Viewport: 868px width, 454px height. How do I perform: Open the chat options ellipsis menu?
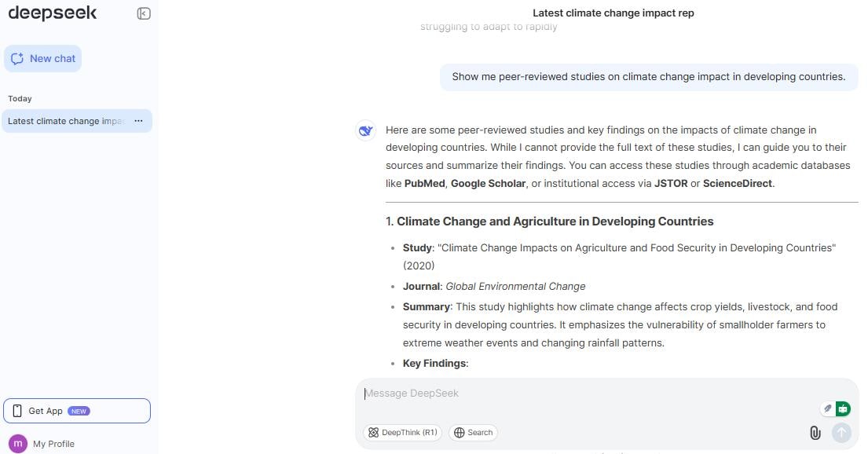pyautogui.click(x=138, y=121)
